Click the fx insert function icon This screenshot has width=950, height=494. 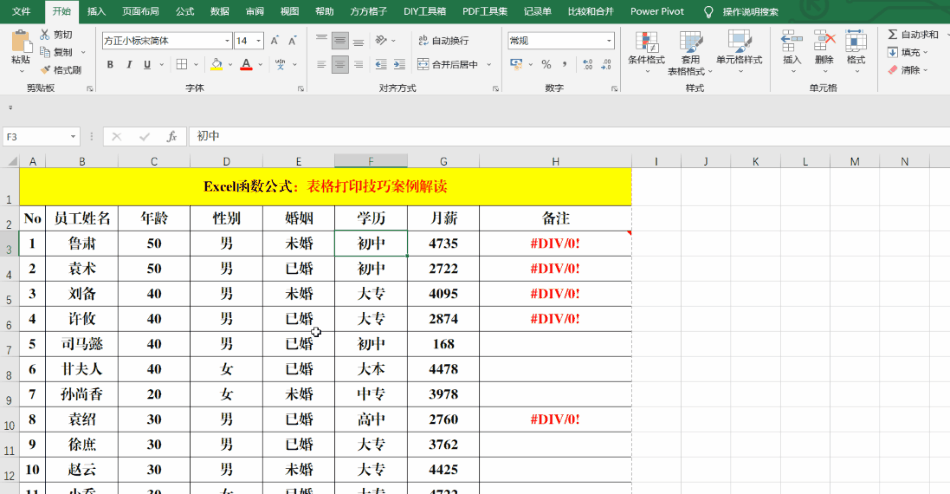(171, 137)
